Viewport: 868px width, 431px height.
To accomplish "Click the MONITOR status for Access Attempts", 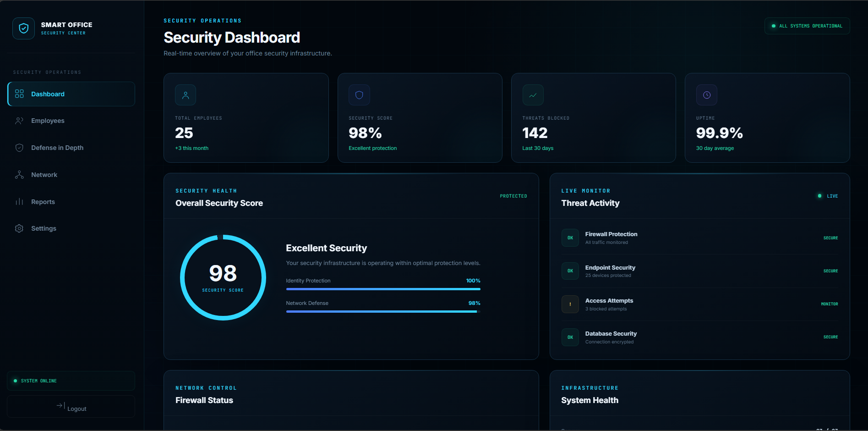I will pos(830,304).
